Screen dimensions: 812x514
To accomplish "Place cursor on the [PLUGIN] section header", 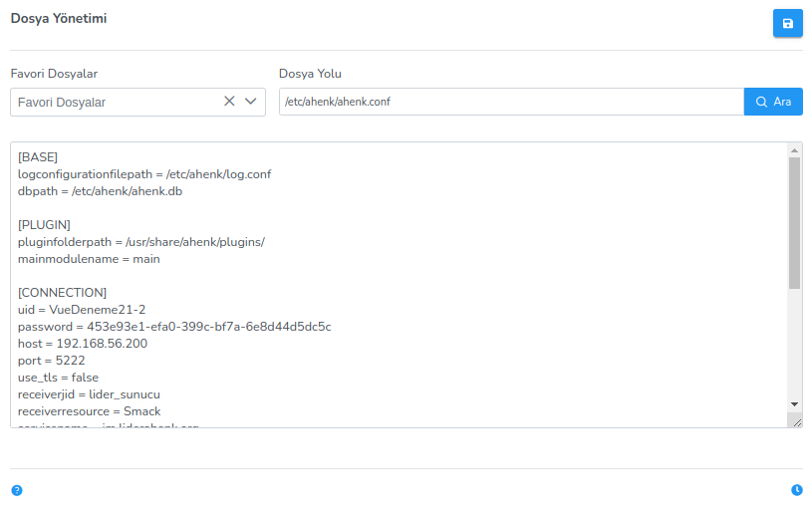I will pyautogui.click(x=44, y=225).
